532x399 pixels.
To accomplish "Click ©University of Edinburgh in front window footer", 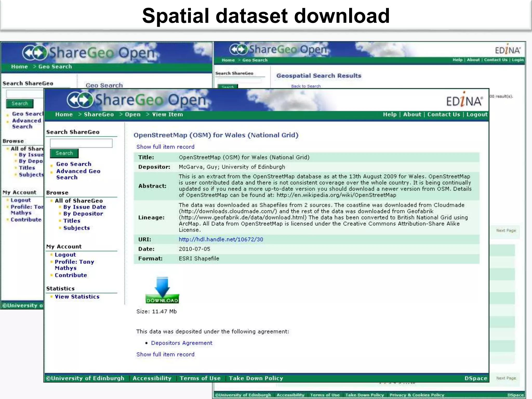I will [85, 378].
